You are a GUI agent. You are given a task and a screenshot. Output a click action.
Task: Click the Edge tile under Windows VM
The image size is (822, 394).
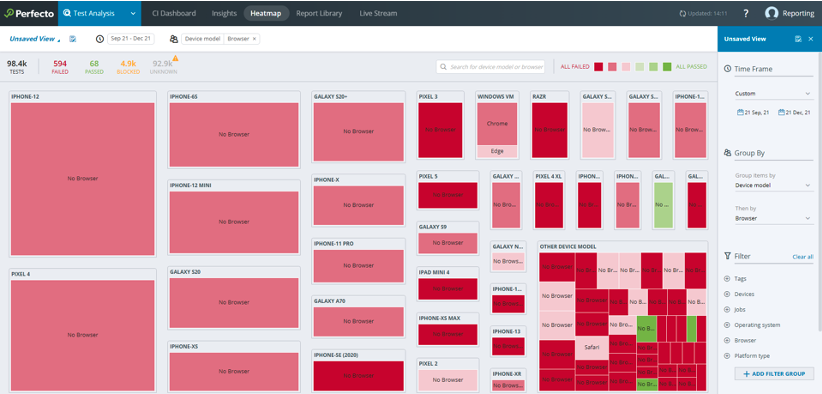click(x=497, y=151)
